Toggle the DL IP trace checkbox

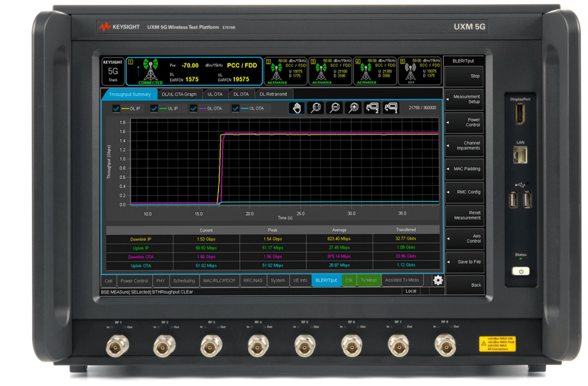pos(116,108)
